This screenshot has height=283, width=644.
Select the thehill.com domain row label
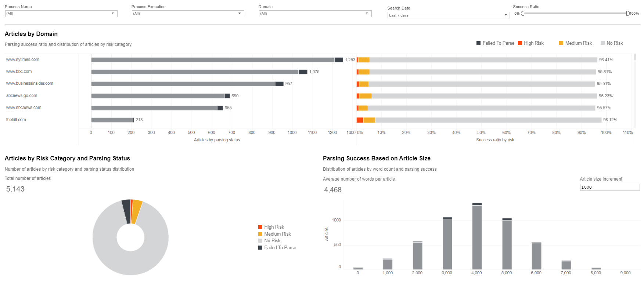tap(16, 120)
